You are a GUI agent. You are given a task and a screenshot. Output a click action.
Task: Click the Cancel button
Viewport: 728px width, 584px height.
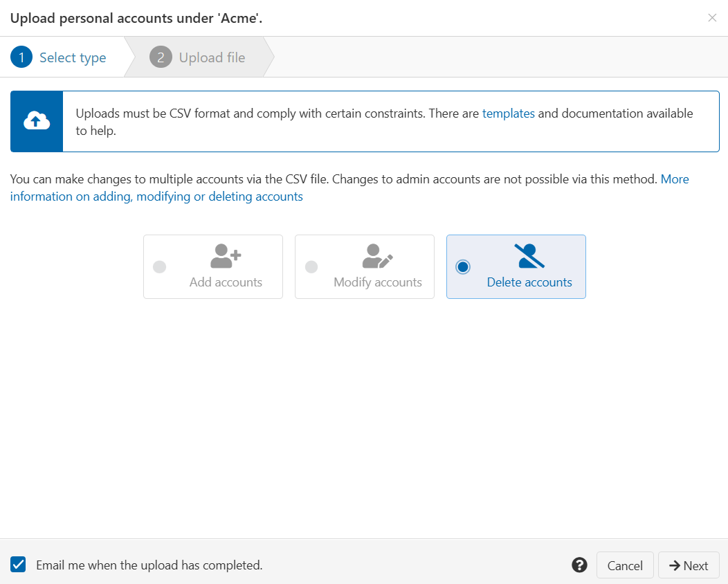point(625,565)
